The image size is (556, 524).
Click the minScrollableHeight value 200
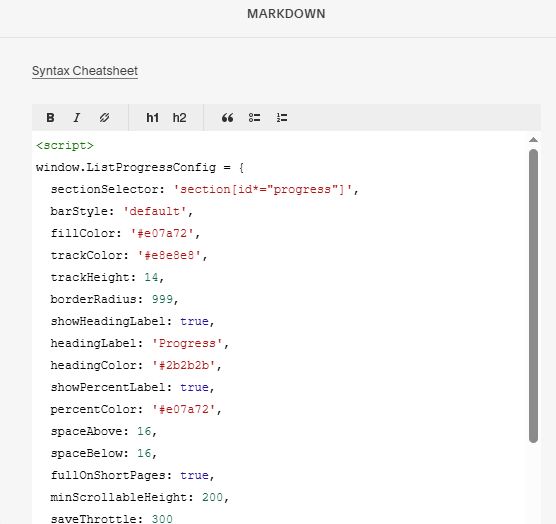[212, 497]
